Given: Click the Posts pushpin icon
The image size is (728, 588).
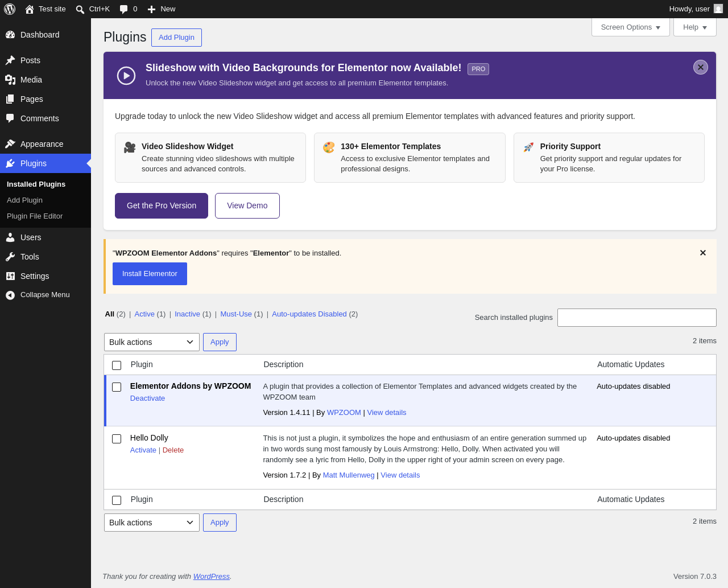Looking at the screenshot, I should click(x=10, y=60).
